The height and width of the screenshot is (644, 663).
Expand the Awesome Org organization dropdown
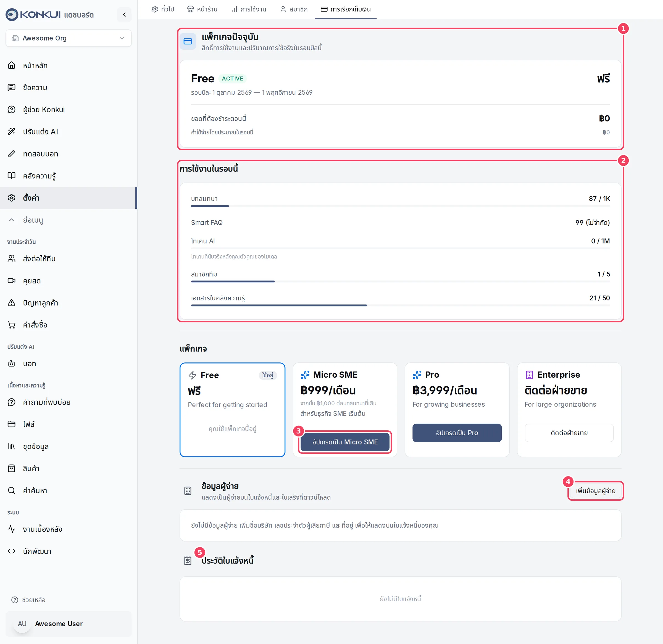[x=68, y=38]
